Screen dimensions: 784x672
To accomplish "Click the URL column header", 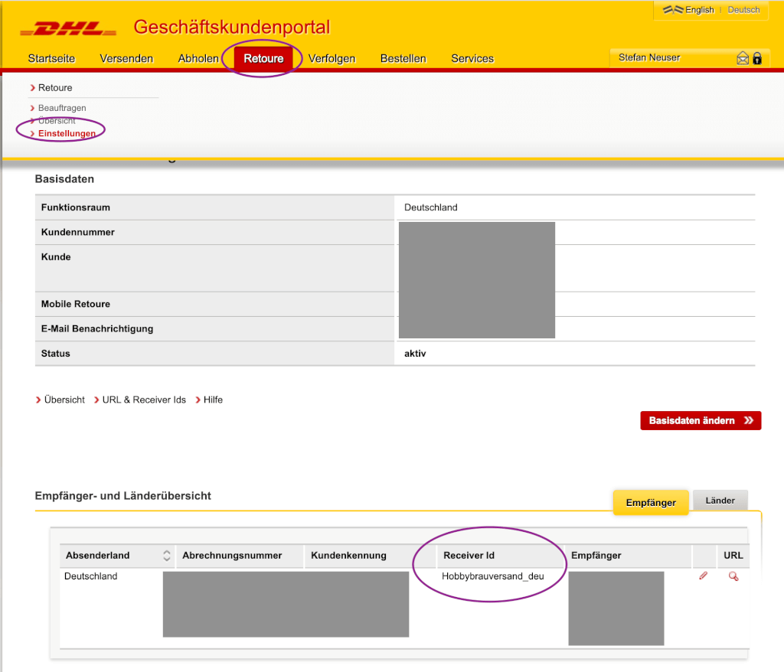I will 733,556.
